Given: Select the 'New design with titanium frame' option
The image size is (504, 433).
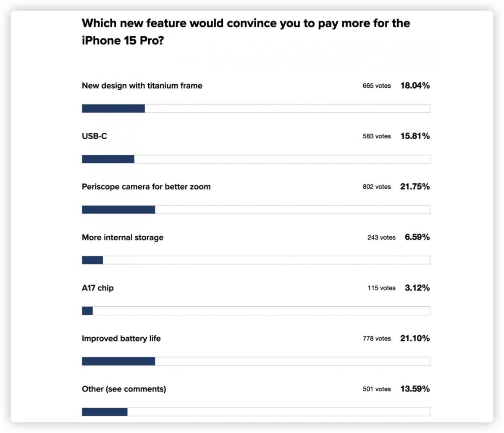Looking at the screenshot, I should coord(142,86).
